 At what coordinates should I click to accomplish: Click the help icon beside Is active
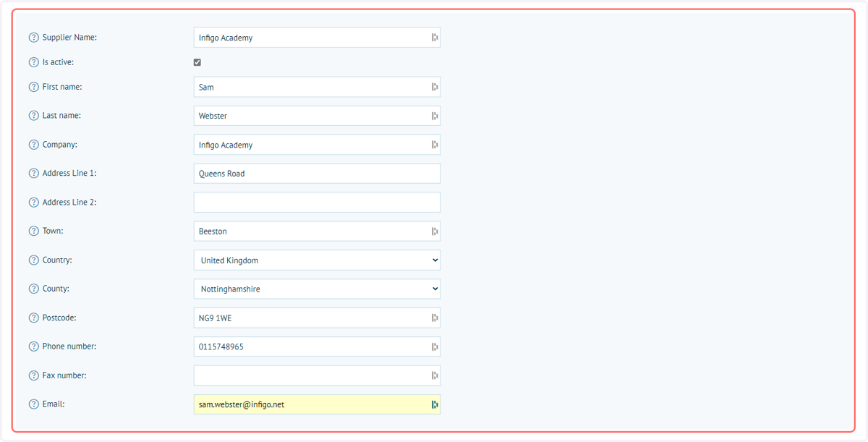[33, 62]
